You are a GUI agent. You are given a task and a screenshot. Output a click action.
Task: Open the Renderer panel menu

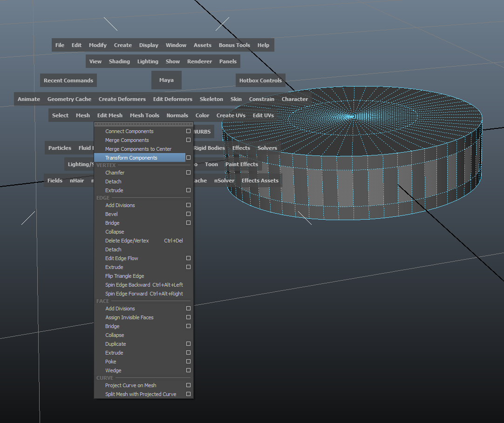click(x=200, y=61)
